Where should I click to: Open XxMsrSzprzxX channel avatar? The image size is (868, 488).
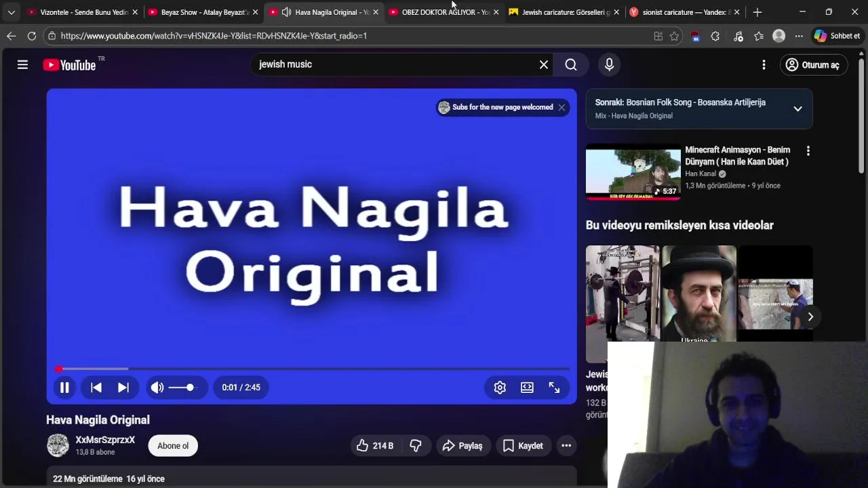[x=58, y=445]
